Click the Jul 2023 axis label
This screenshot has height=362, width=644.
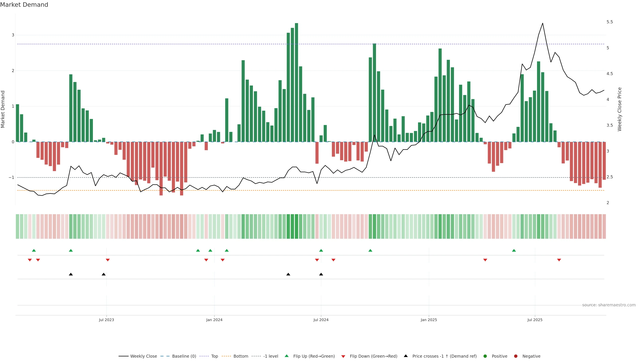click(106, 320)
